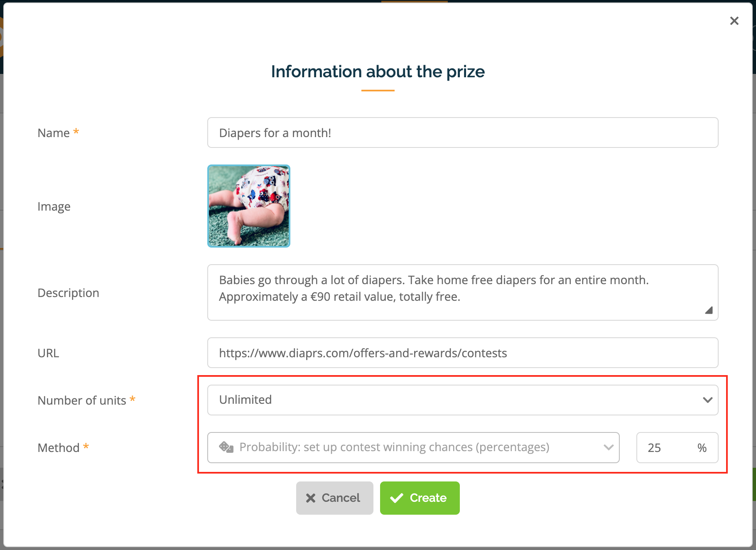The width and height of the screenshot is (756, 550).
Task: Click the 'Image' field label
Action: (x=54, y=206)
